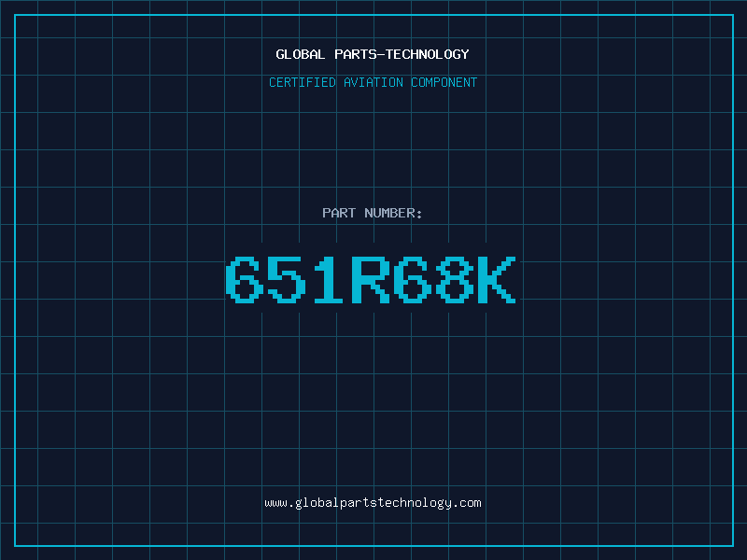
Task: Select the letter R in the part number
Action: click(x=371, y=281)
